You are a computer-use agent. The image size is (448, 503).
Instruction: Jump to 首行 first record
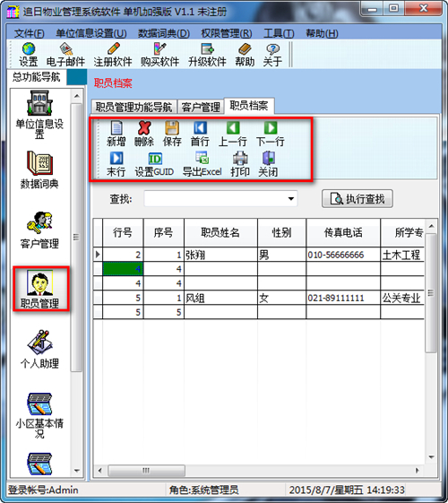[200, 134]
